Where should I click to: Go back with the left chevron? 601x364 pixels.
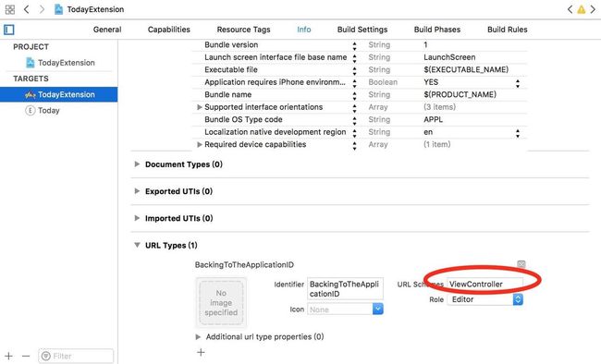(27, 9)
